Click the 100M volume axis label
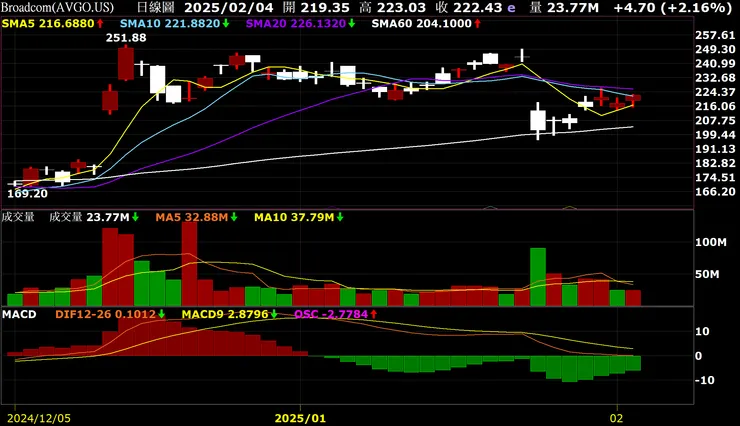The image size is (740, 426). (711, 242)
